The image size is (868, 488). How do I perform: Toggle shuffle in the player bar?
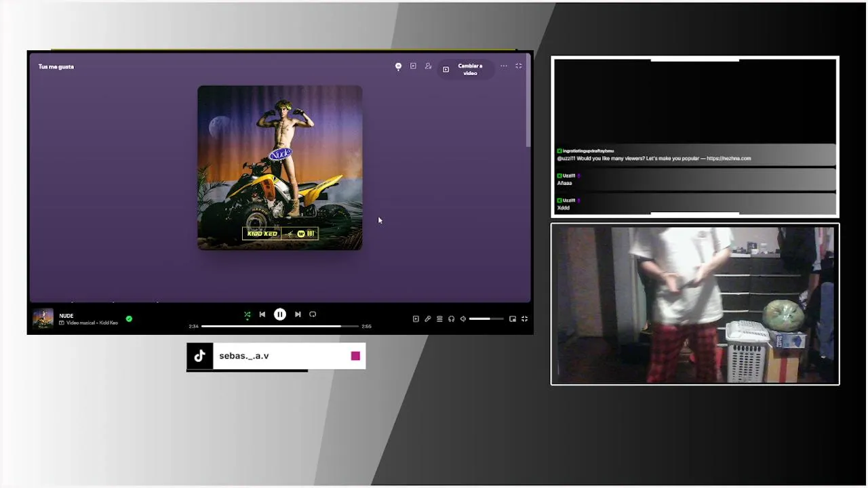tap(248, 314)
